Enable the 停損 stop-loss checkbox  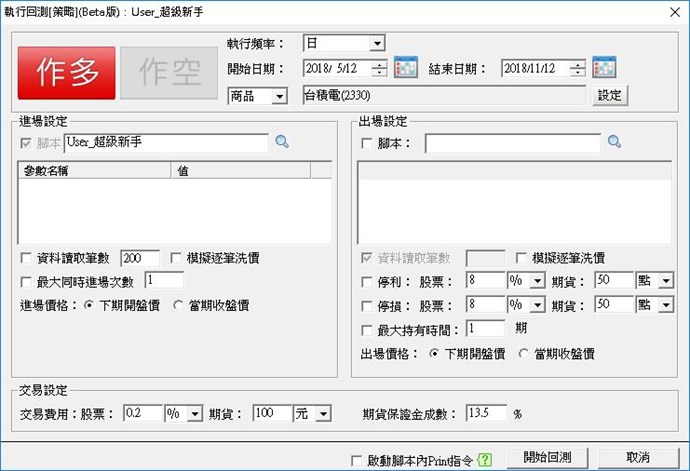coord(366,305)
